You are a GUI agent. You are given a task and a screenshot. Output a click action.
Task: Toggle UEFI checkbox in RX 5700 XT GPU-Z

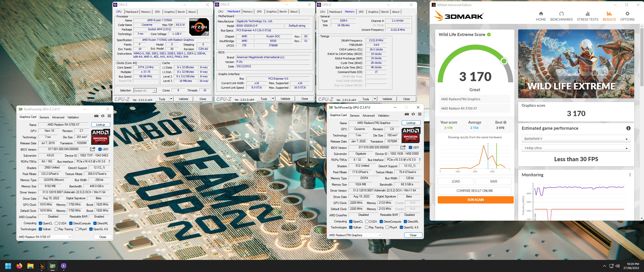pos(100,149)
